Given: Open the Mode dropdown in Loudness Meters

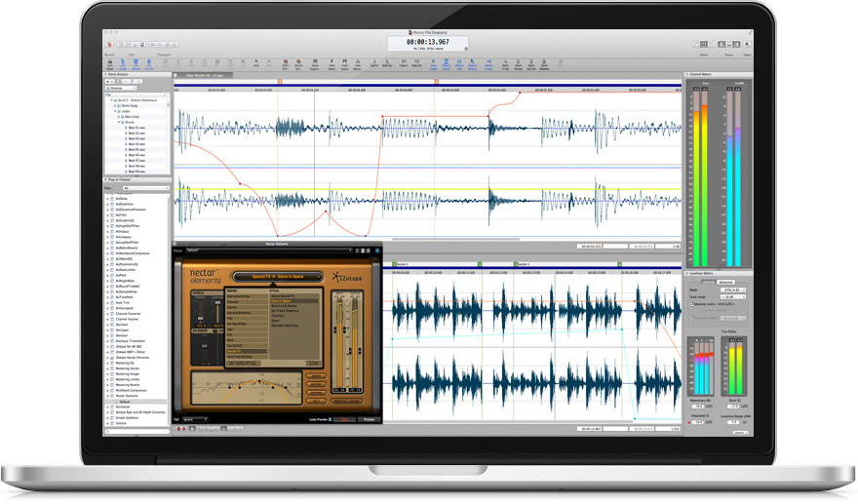Looking at the screenshot, I should pyautogui.click(x=733, y=291).
